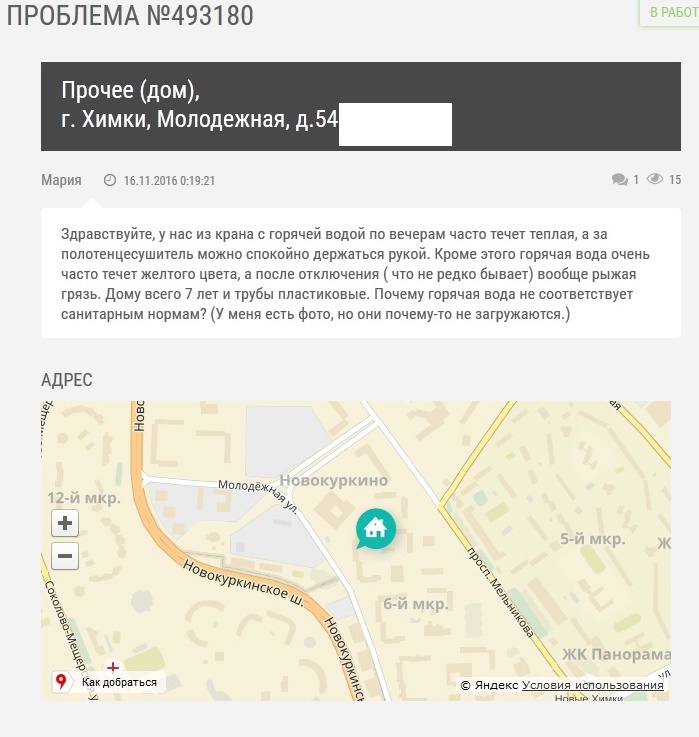Click the heading 'ПРОБЛЕМА №493180'
The width and height of the screenshot is (699, 737).
pos(130,15)
